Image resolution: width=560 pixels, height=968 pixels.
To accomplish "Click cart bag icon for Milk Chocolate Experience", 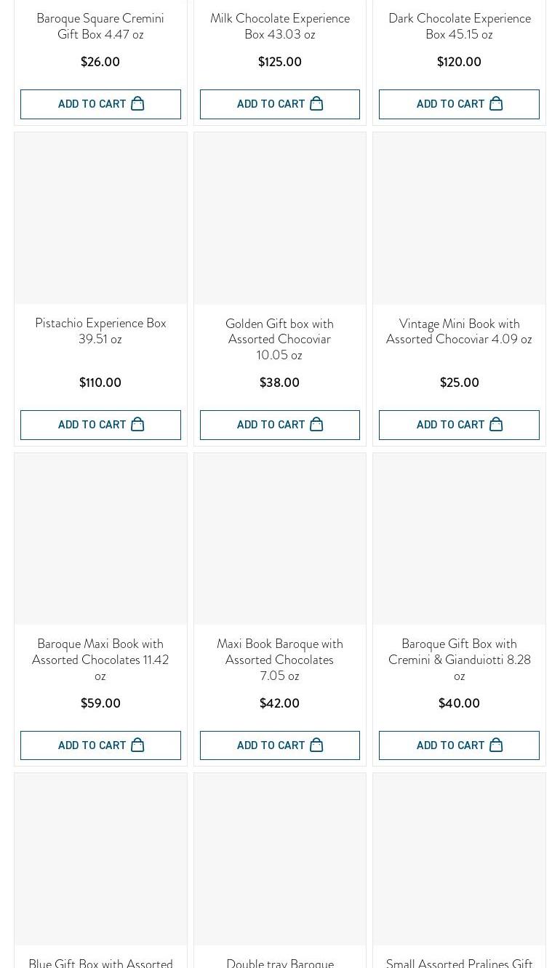I will [316, 104].
